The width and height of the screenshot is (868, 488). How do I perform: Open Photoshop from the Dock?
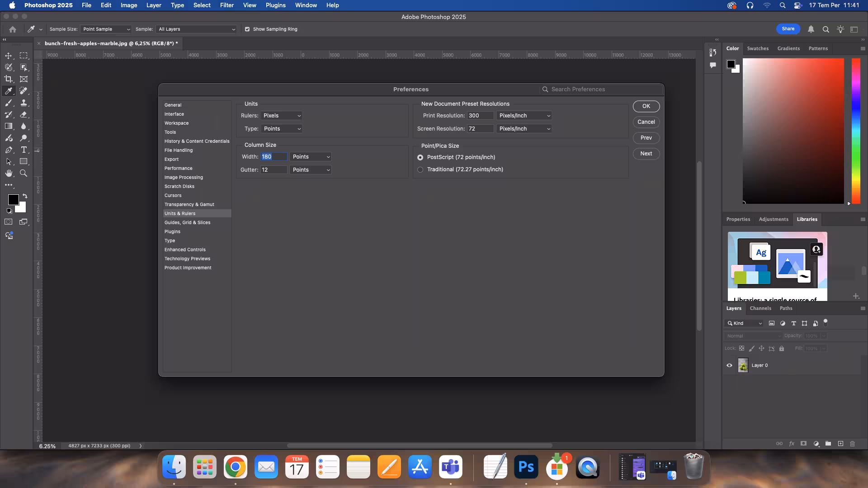pyautogui.click(x=526, y=467)
